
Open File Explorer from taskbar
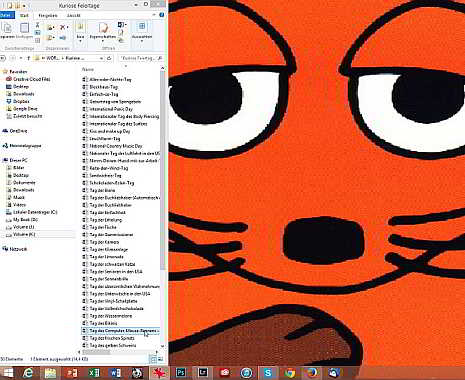tap(50, 373)
